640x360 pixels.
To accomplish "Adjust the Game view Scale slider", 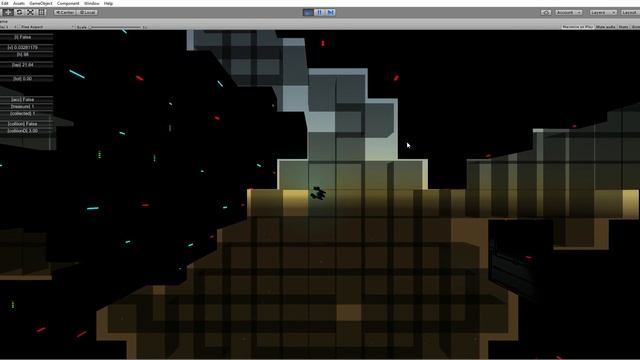I will click(116, 27).
